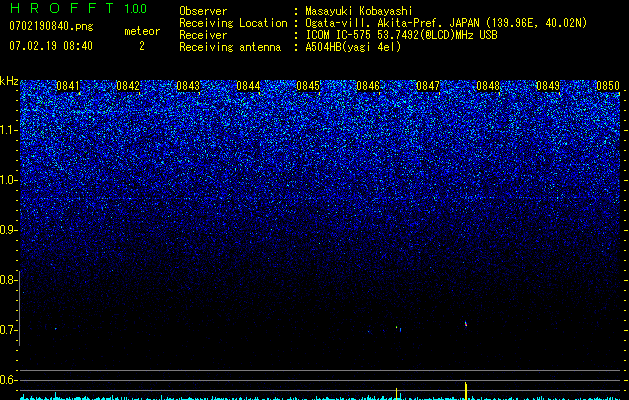
Task: Click the 1.0 frequency axis label
Action: 7,180
